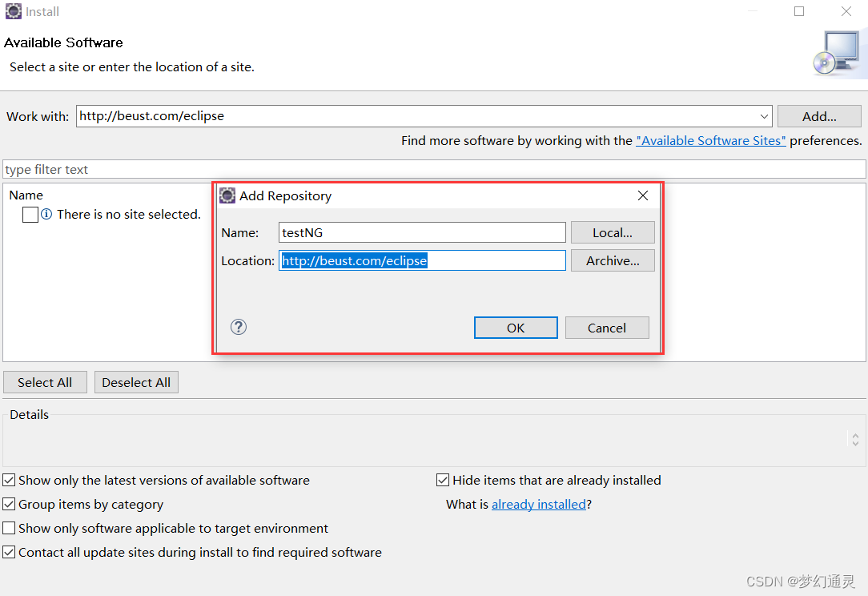Toggle 'Hide items that are already installed'
The width and height of the screenshot is (868, 596).
tap(443, 480)
